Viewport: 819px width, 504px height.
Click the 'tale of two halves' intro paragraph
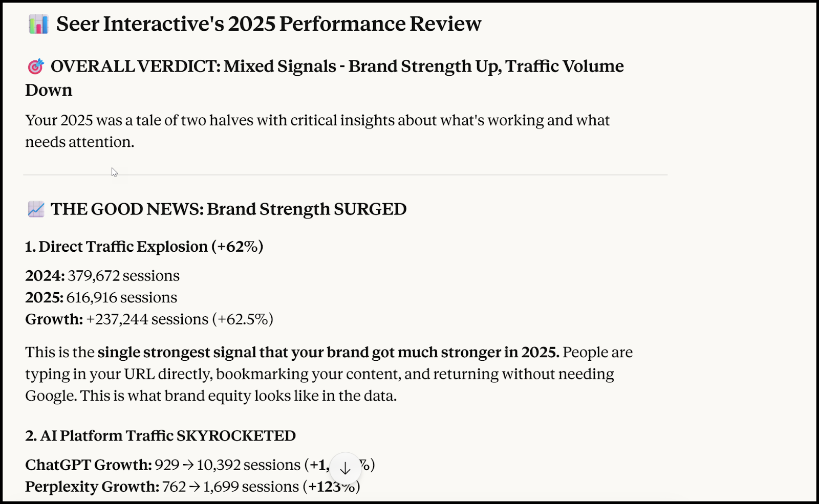317,121
